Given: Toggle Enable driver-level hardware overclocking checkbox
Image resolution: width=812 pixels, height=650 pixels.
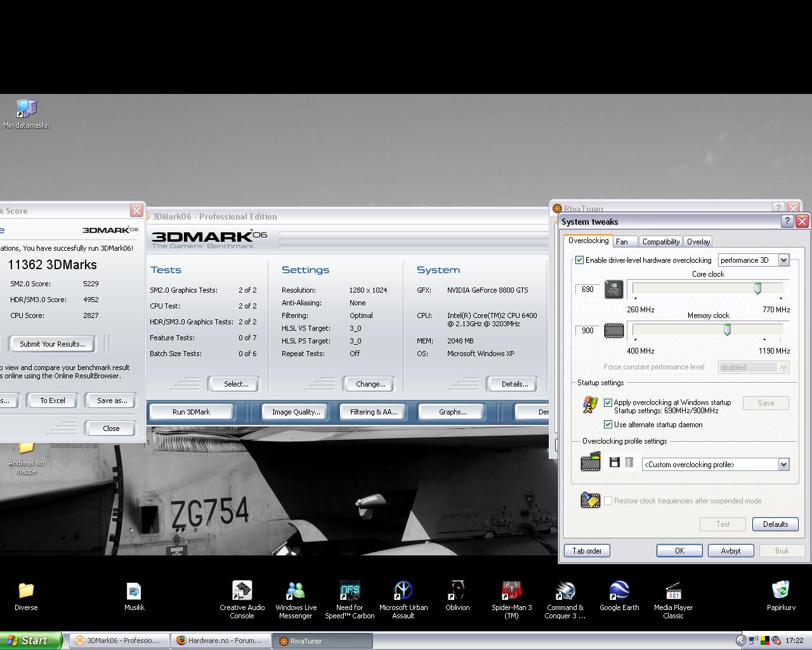Looking at the screenshot, I should (x=579, y=260).
